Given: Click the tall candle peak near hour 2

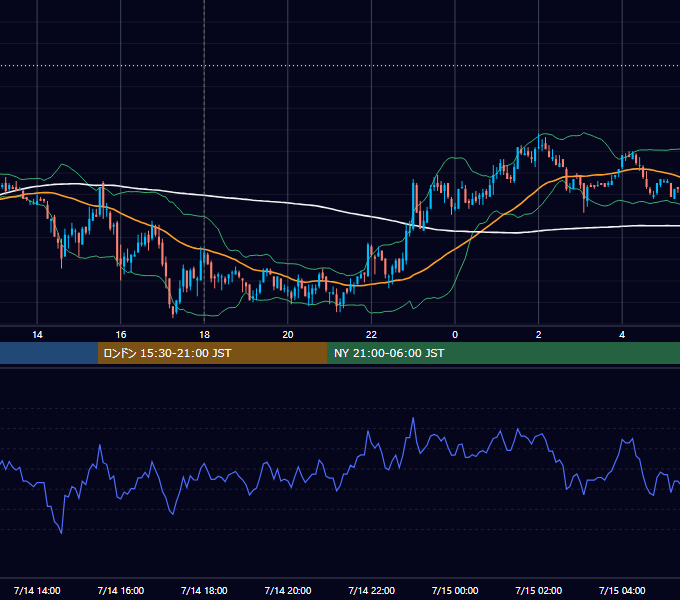Looking at the screenshot, I should click(540, 140).
